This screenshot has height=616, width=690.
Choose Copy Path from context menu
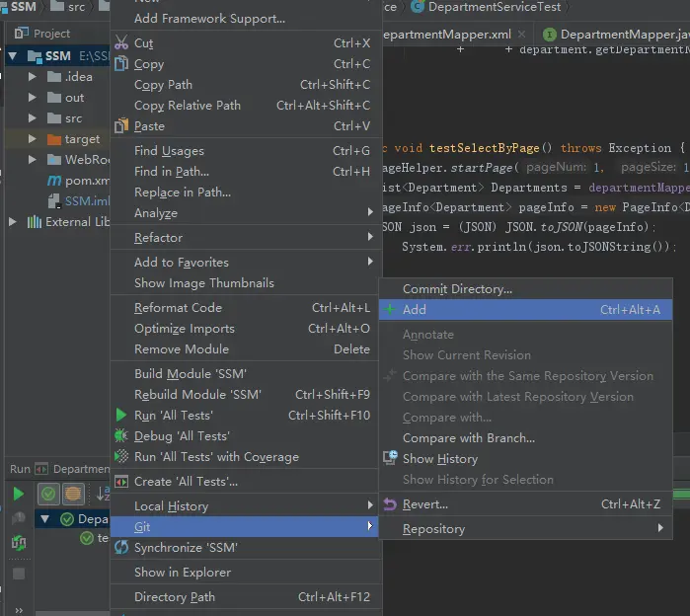pos(244,85)
